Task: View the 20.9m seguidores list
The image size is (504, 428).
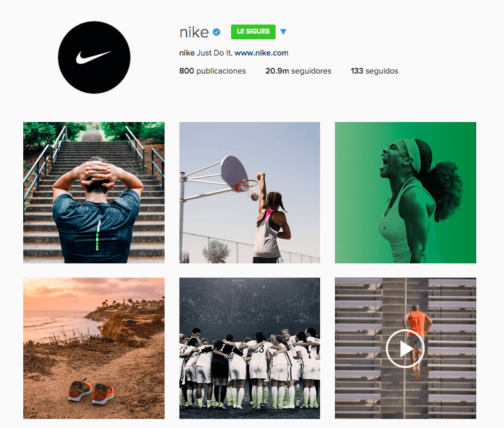Action: point(298,71)
